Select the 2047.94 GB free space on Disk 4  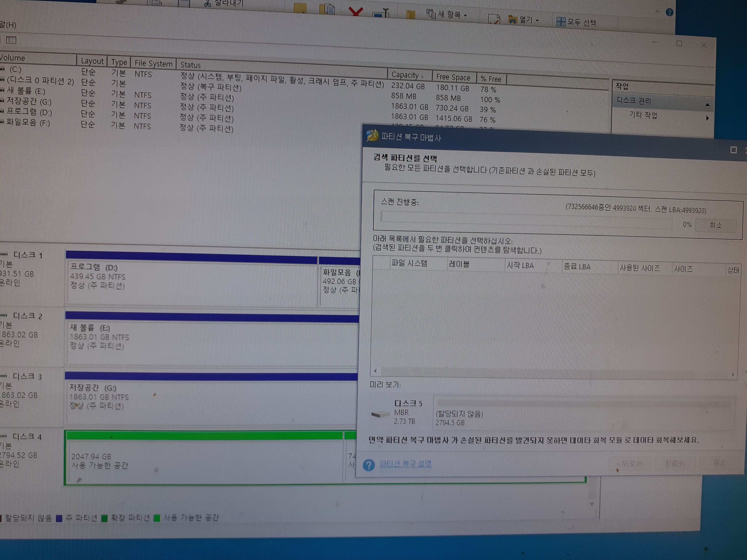(204, 461)
